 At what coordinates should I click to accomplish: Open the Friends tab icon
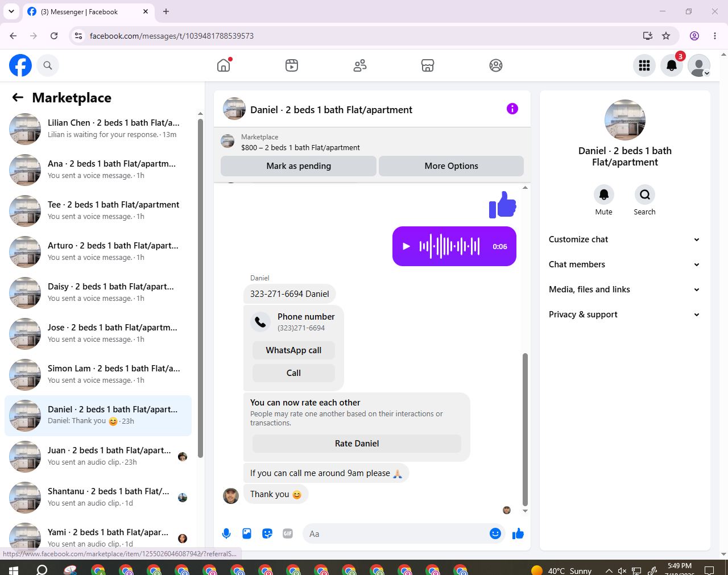tap(360, 65)
